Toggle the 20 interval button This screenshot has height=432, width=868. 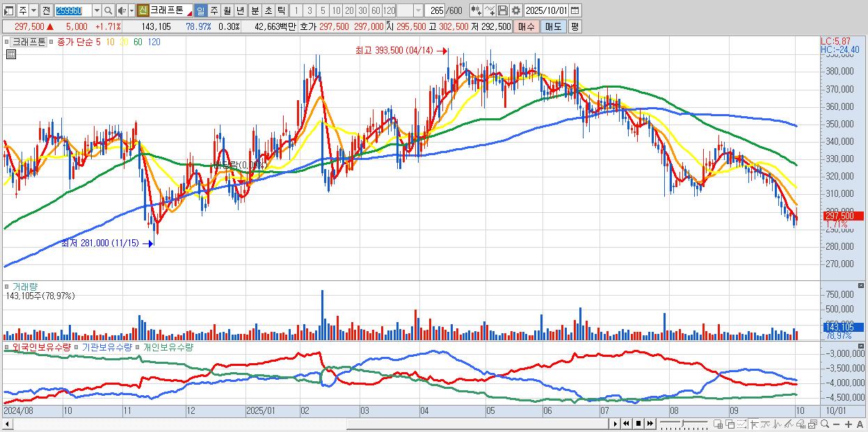tap(349, 10)
